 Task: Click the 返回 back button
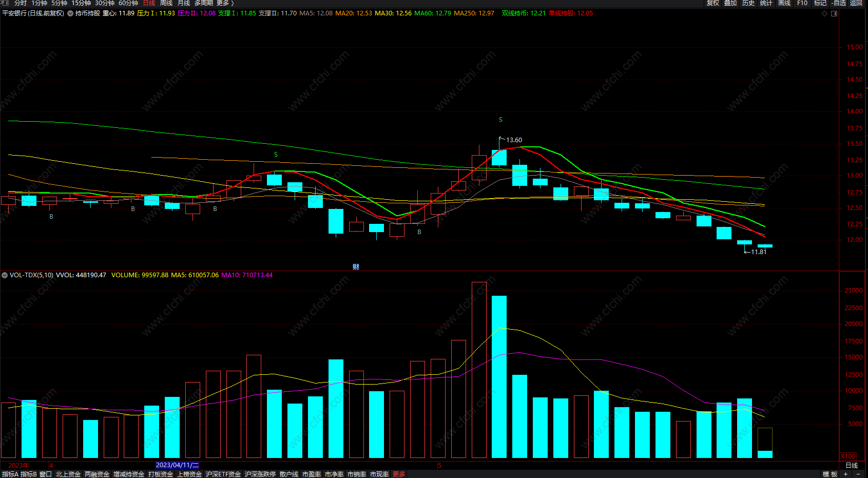(856, 3)
